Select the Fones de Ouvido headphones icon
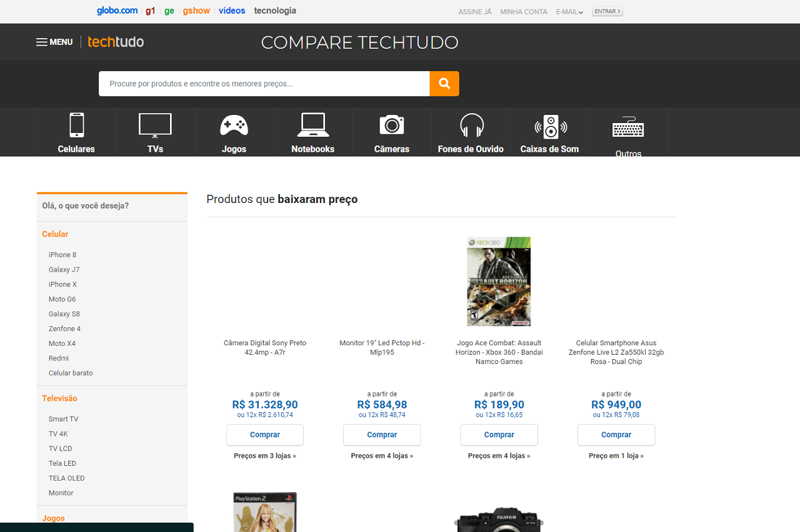Image resolution: width=800 pixels, height=532 pixels. [471, 125]
